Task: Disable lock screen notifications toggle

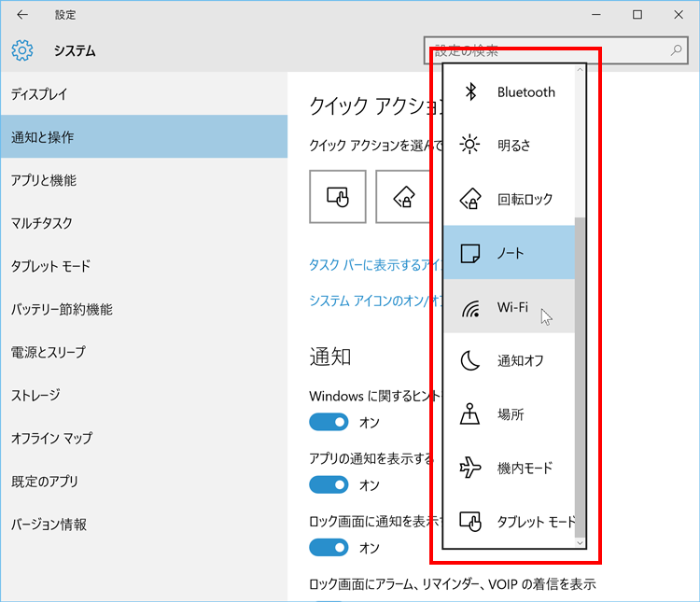Action: (329, 547)
